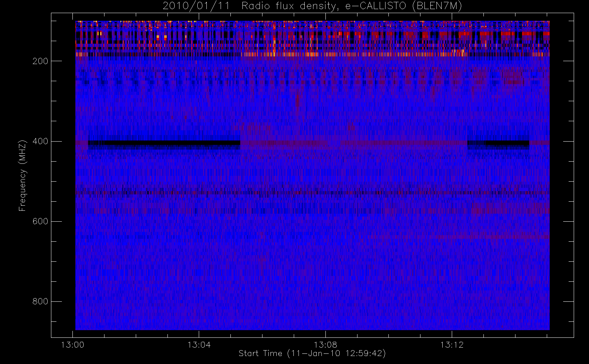The image size is (589, 364).
Task: Click the 600 frequency tick label
Action: coord(40,221)
